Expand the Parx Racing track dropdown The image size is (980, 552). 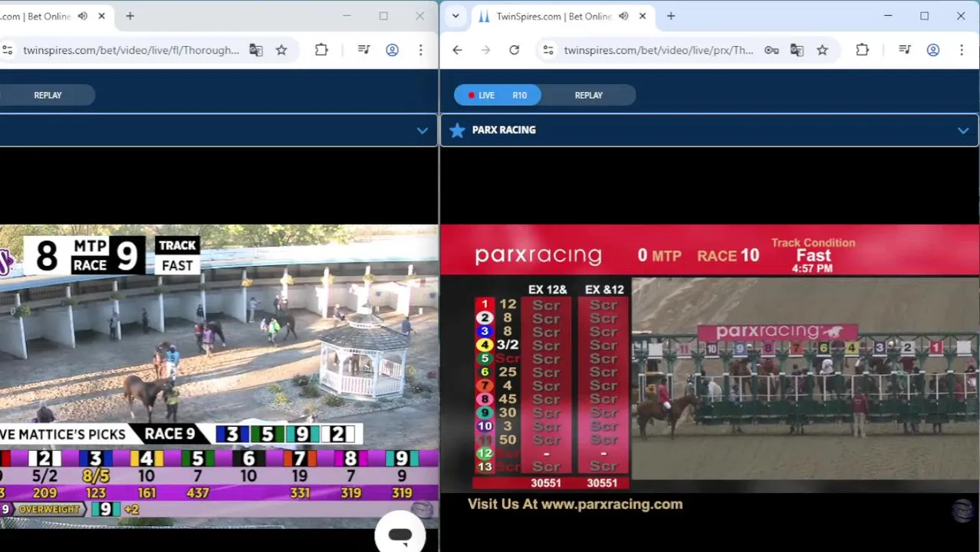[963, 130]
